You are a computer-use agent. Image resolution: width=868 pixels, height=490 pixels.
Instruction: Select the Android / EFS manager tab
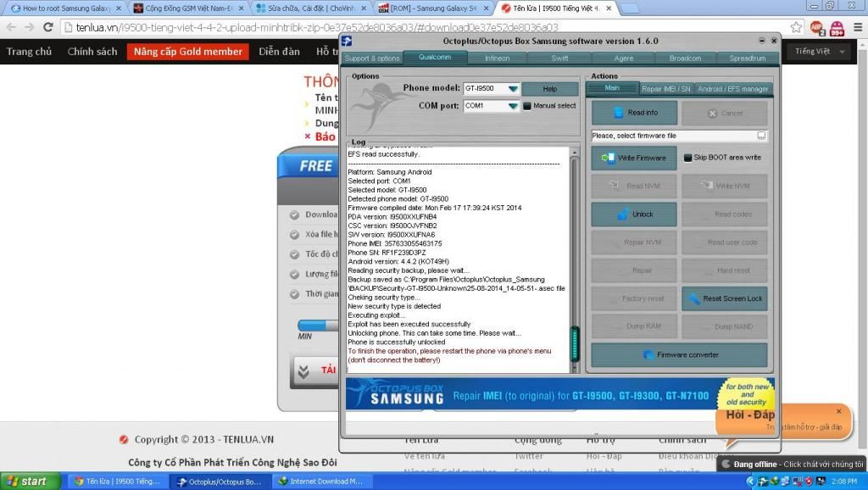pos(733,88)
